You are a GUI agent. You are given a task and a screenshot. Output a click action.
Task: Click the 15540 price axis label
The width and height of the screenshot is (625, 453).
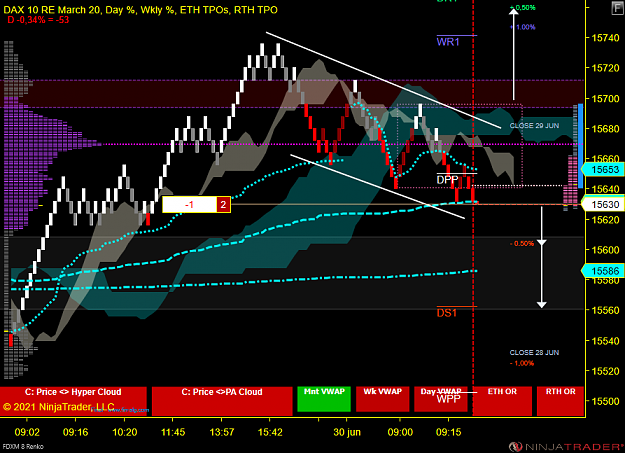(605, 341)
